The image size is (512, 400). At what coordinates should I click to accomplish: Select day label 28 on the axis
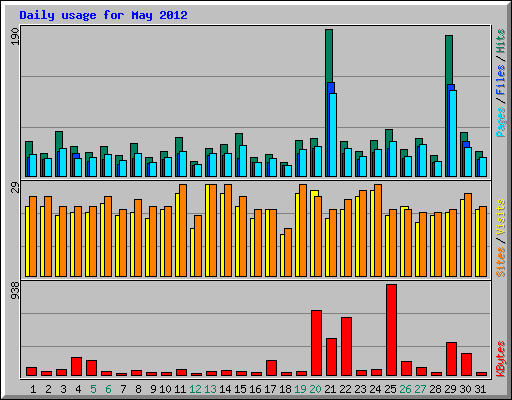[435, 389]
